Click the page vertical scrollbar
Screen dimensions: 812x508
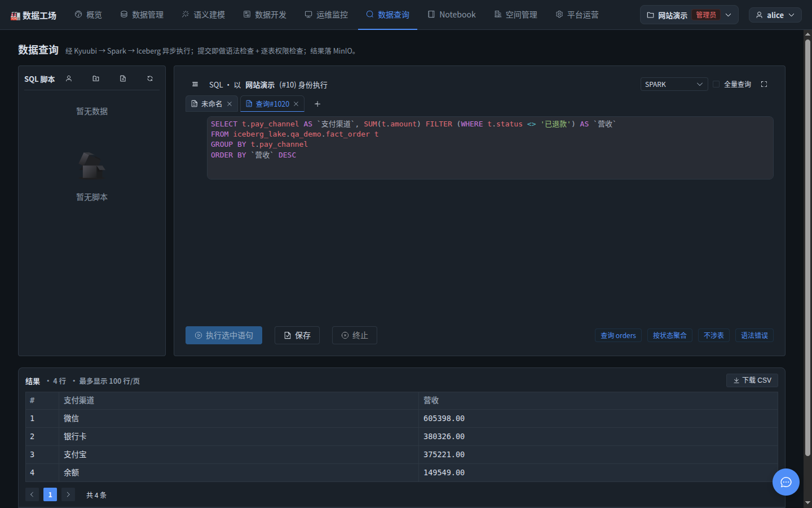807,248
